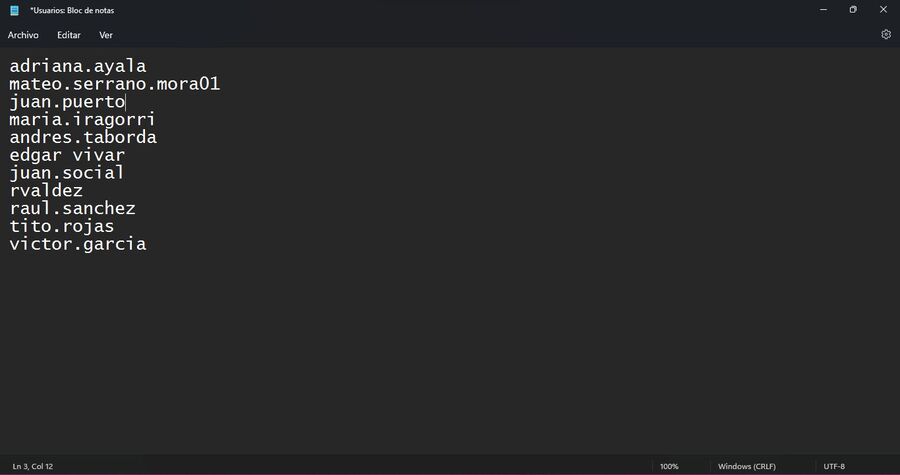900x475 pixels.
Task: Minimize the Bloc de notas window
Action: click(823, 10)
